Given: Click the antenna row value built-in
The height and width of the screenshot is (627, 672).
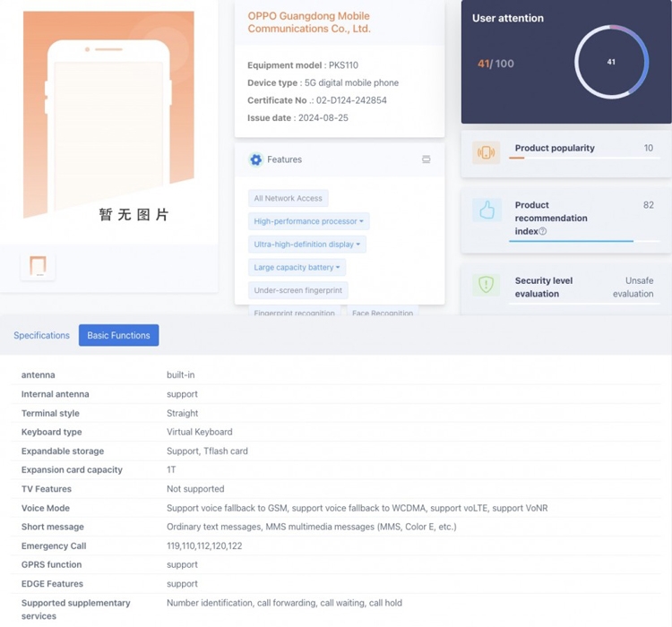Looking at the screenshot, I should click(180, 375).
